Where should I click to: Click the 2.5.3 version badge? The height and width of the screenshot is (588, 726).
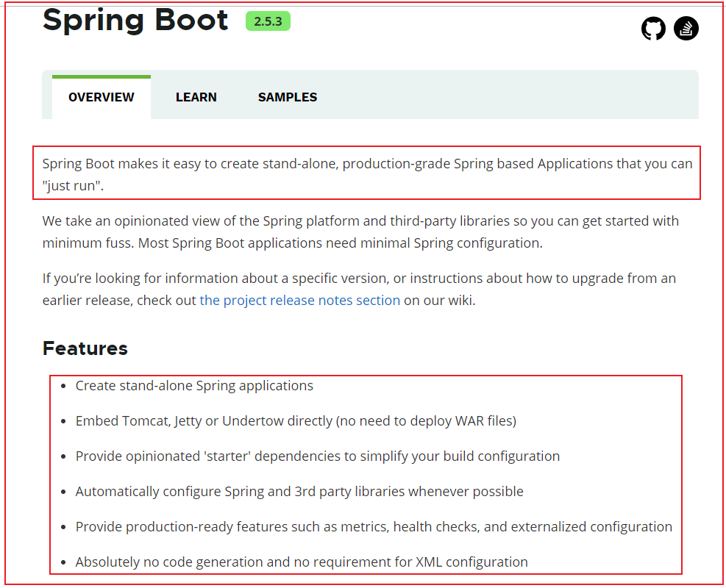(x=268, y=21)
